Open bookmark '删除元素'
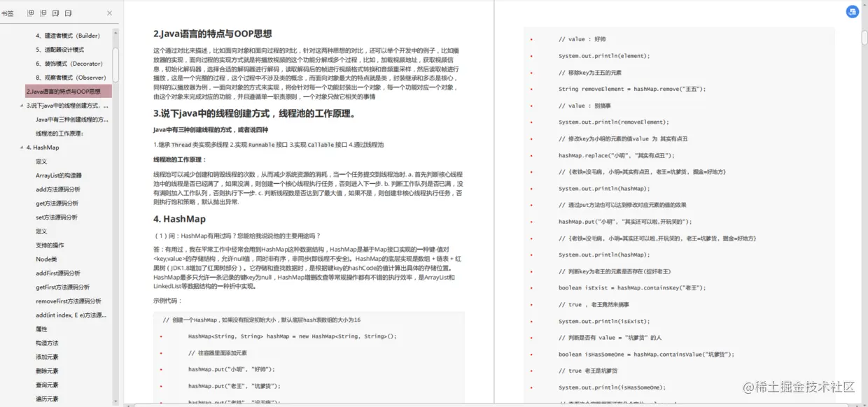 47,371
